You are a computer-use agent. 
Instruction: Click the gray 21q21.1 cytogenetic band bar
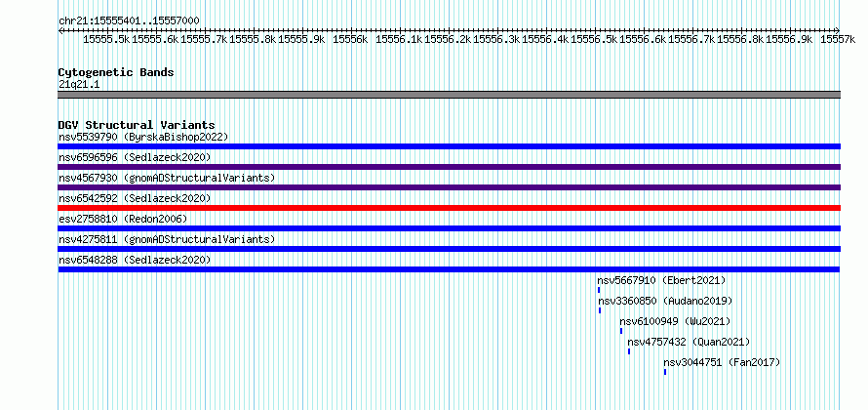click(450, 95)
